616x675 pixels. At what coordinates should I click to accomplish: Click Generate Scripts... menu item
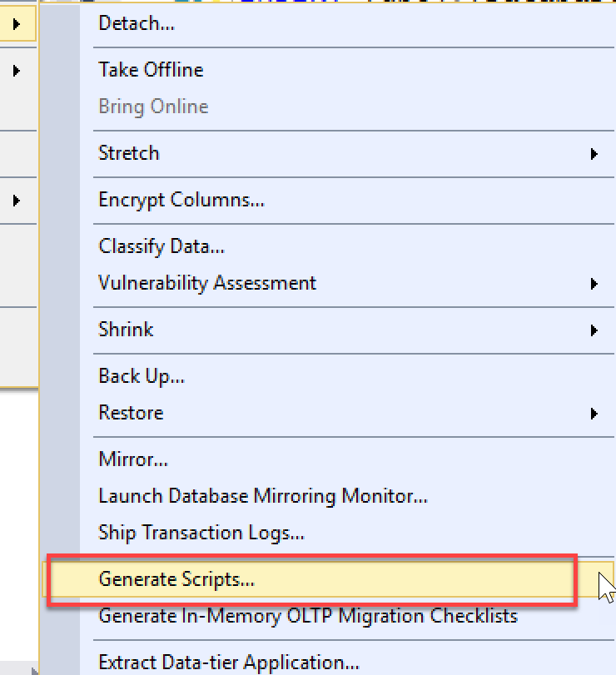coord(176,579)
